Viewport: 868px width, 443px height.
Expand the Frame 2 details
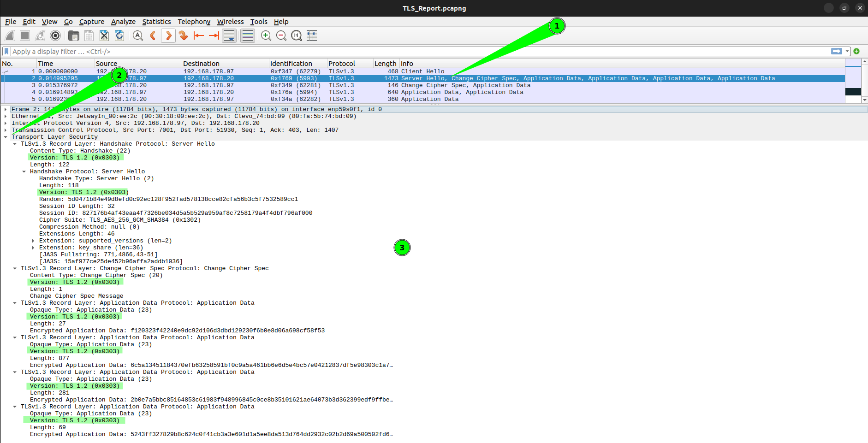click(5, 109)
